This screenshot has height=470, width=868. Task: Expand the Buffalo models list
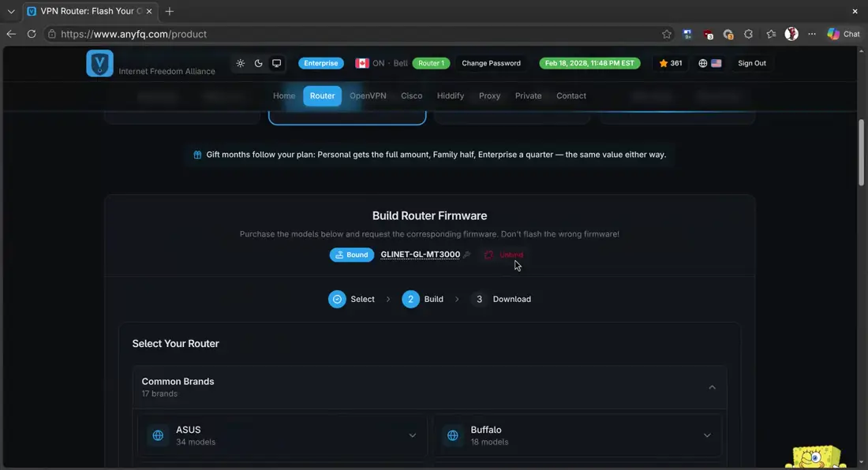(x=707, y=435)
